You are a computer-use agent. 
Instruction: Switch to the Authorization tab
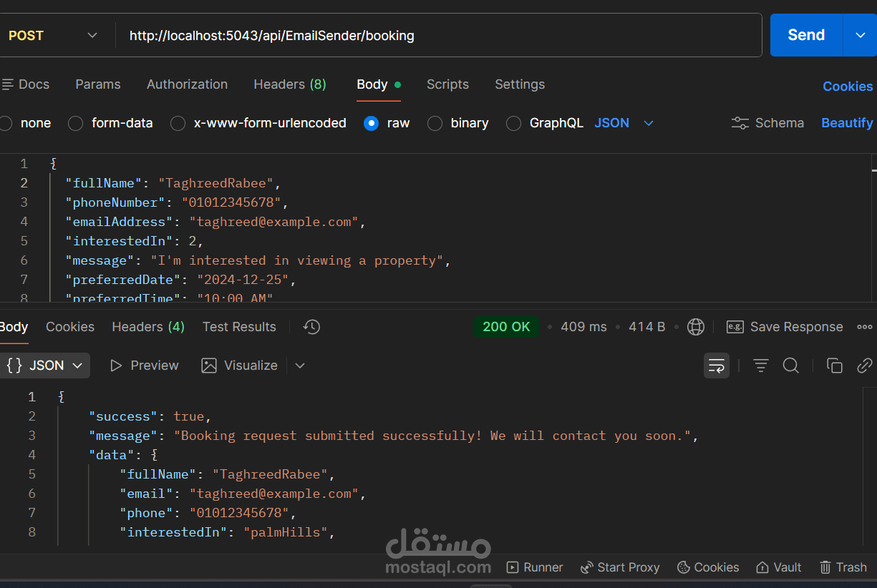187,84
